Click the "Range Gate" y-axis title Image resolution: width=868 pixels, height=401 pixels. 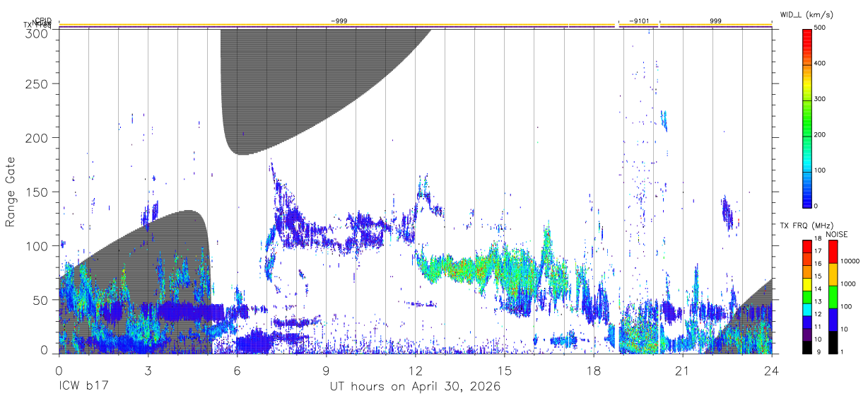tap(11, 192)
